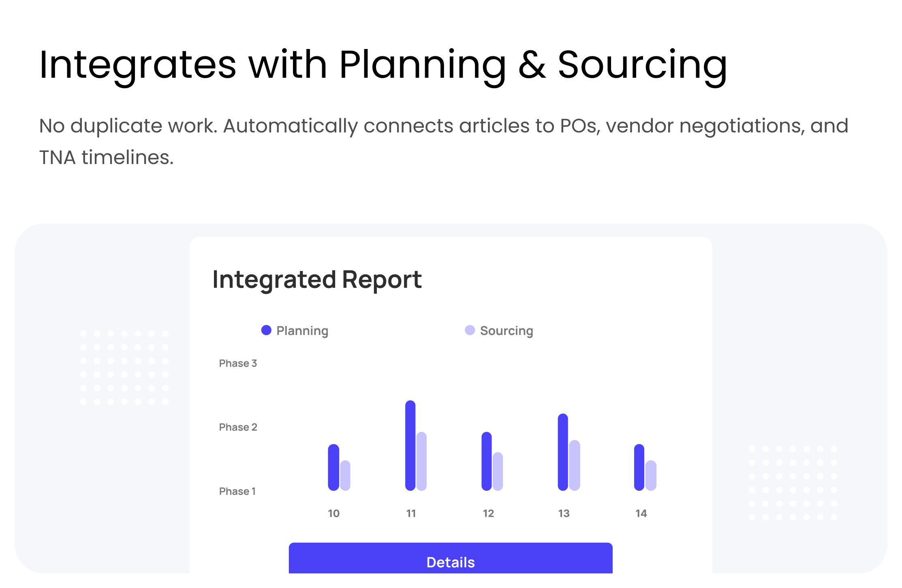902x588 pixels.
Task: Click the Planning bar for 10
Action: pos(333,467)
